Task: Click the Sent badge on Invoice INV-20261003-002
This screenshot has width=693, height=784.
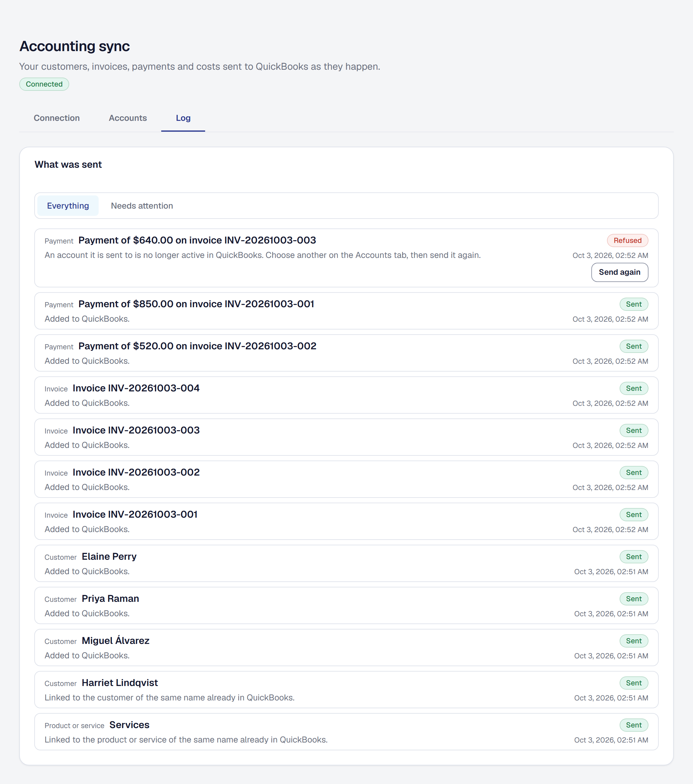Action: click(633, 473)
